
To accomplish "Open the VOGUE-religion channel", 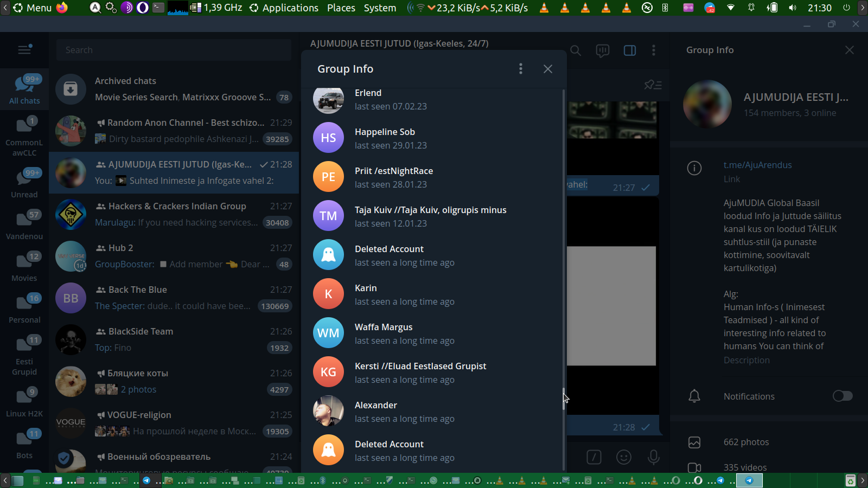I will [x=174, y=423].
